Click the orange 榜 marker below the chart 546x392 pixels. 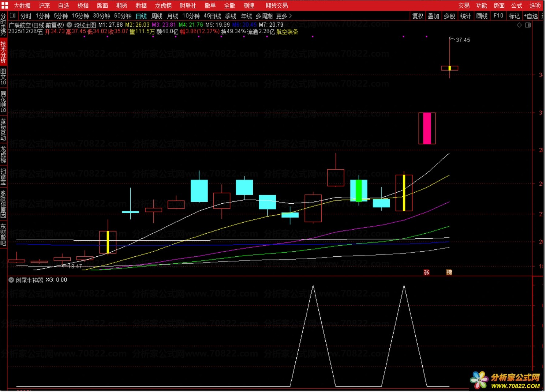(x=449, y=272)
